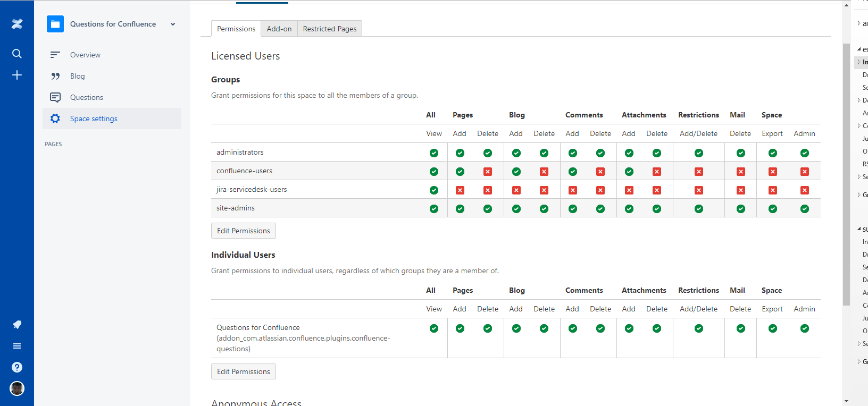The height and width of the screenshot is (406, 868).
Task: Open the search magnifier icon
Action: pyautogui.click(x=17, y=54)
